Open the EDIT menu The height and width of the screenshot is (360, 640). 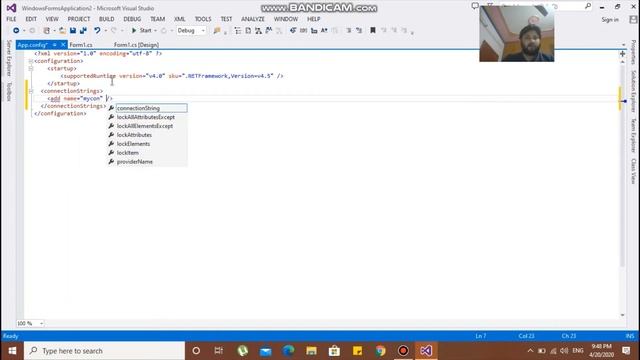coord(31,19)
